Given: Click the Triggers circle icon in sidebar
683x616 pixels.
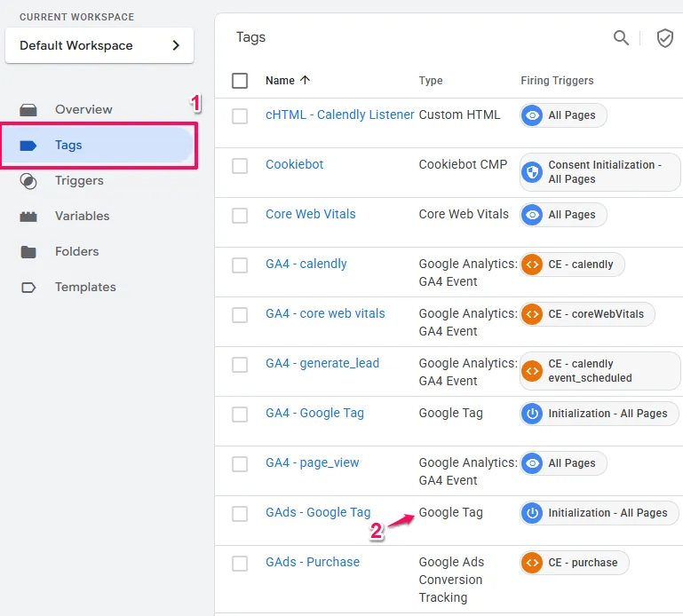Looking at the screenshot, I should [28, 181].
